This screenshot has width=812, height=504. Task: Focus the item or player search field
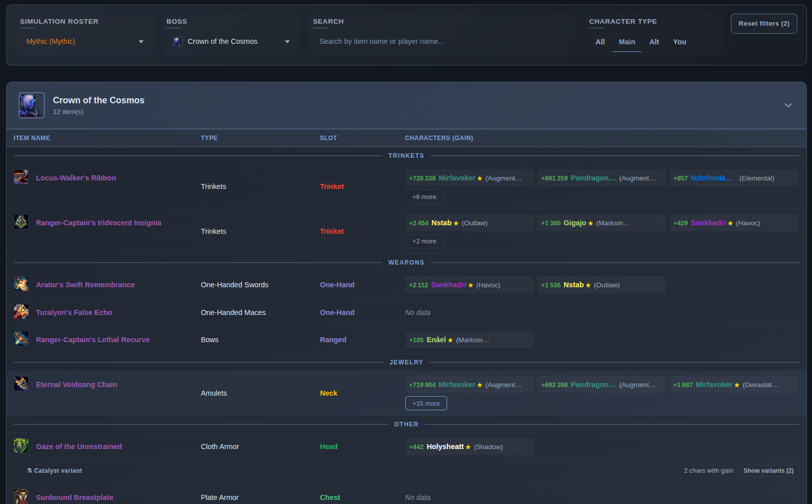tap(443, 41)
